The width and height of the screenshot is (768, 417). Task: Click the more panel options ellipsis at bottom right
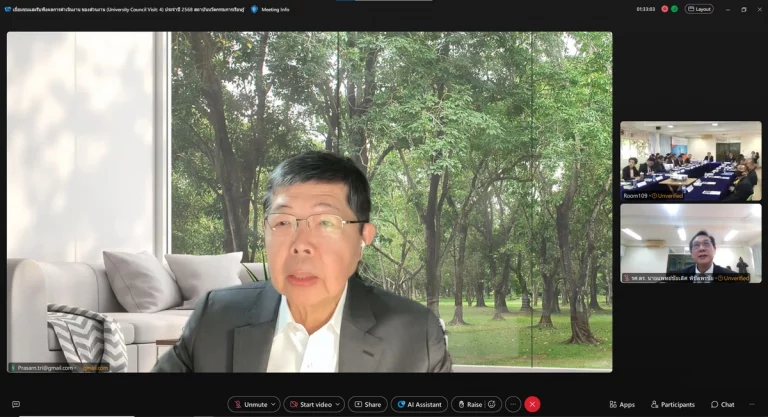click(752, 404)
